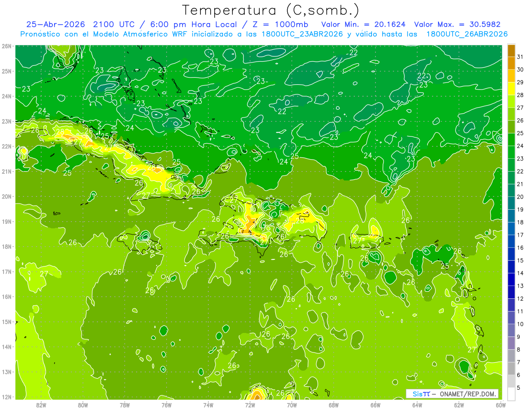Click the dark orange swatch atop the color legend
The width and height of the screenshot is (532, 411).
point(511,51)
